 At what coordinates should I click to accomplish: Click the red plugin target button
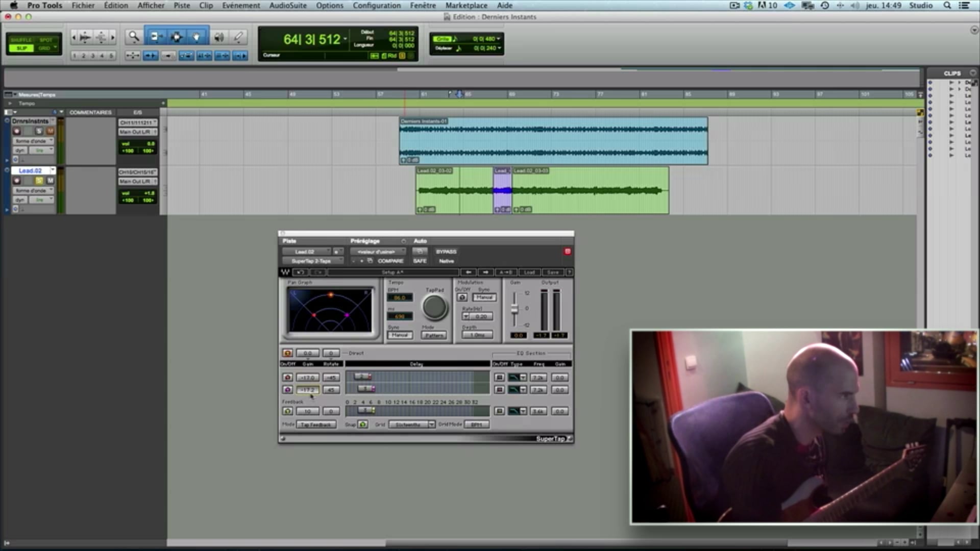tap(567, 252)
